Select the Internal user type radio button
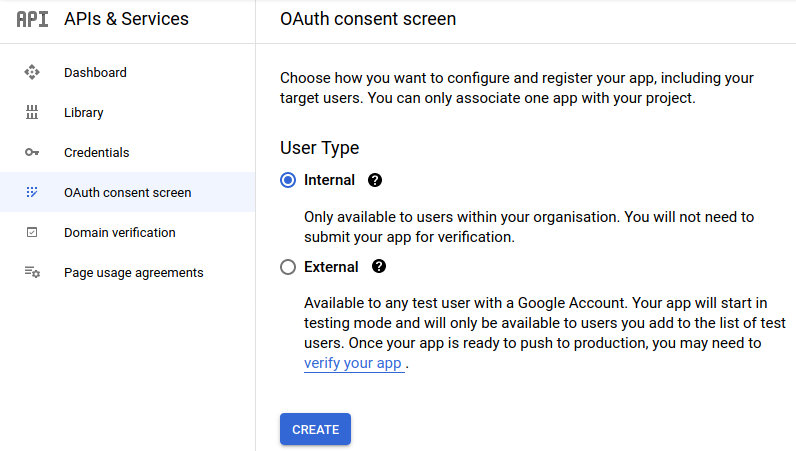The width and height of the screenshot is (796, 451). coord(288,181)
